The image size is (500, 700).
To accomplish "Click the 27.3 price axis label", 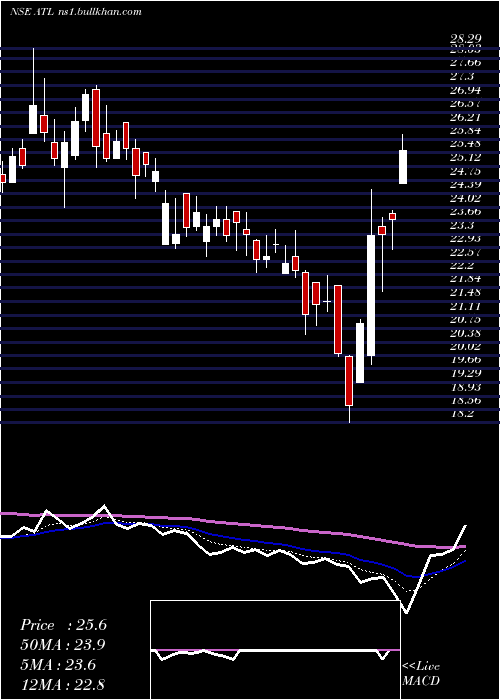I will coord(461,76).
